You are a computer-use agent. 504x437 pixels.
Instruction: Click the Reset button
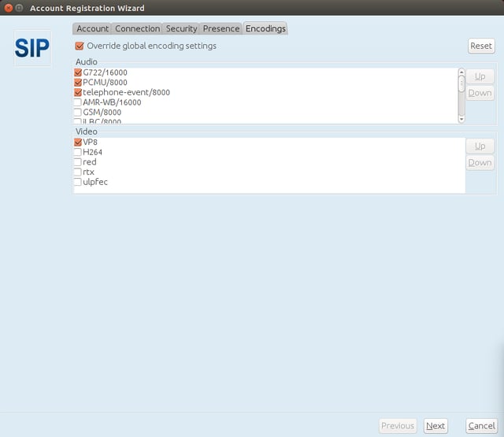481,46
